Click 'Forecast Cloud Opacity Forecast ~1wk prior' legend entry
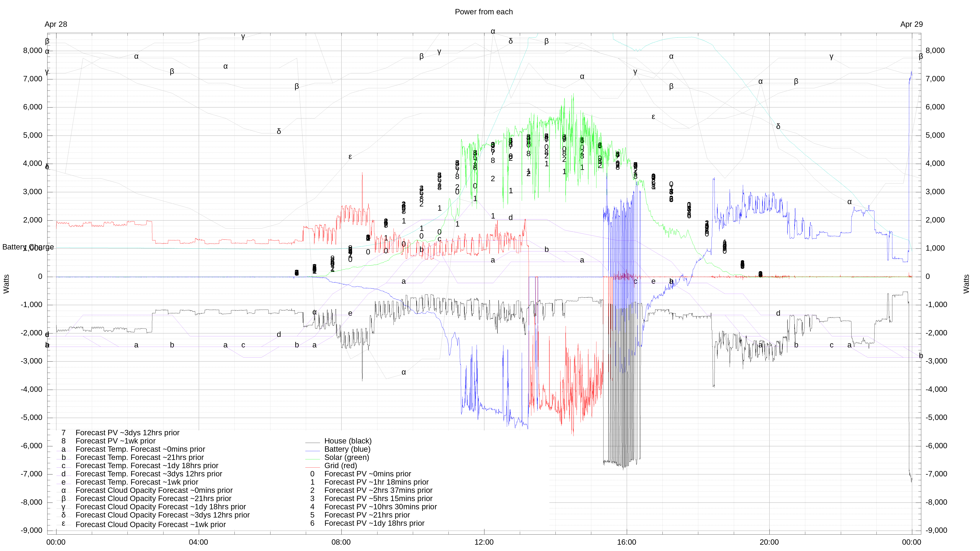 [x=151, y=525]
